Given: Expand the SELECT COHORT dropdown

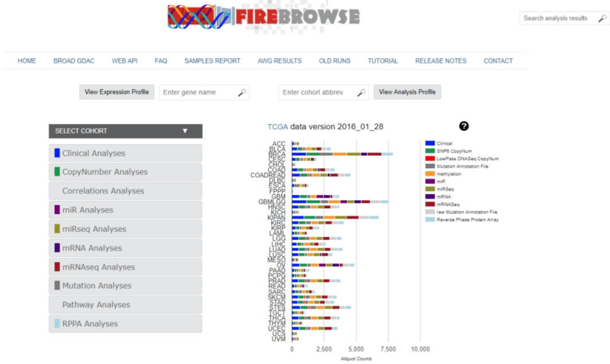Looking at the screenshot, I should (125, 131).
